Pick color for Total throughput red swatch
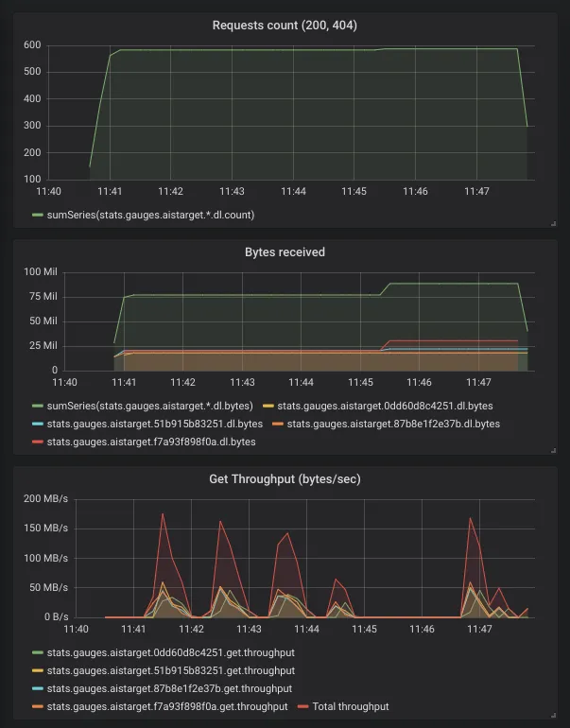 [x=303, y=706]
